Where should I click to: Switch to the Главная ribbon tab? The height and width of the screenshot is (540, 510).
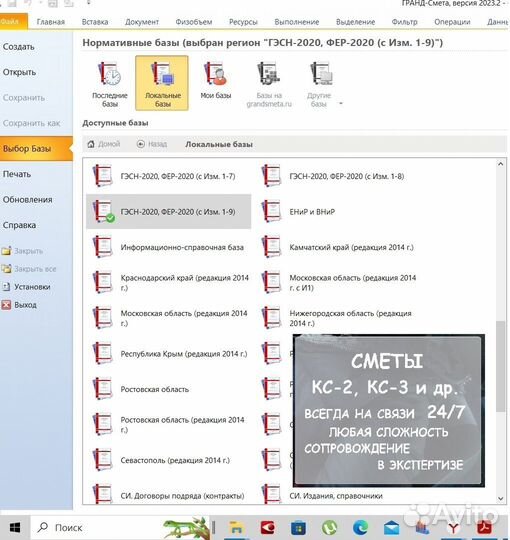click(51, 22)
